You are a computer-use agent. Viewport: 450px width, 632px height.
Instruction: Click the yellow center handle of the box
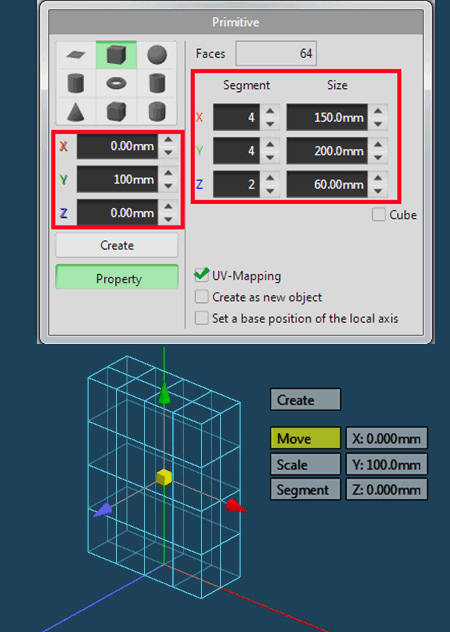[x=164, y=477]
